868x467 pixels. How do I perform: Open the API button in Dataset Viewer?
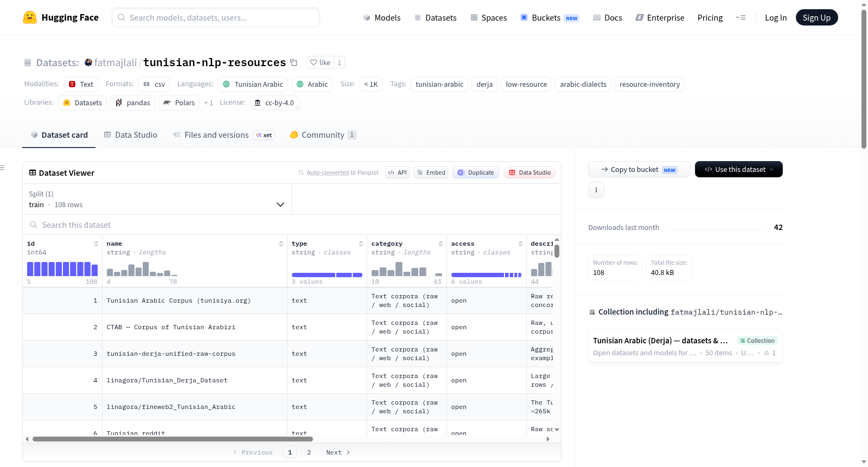click(x=397, y=172)
